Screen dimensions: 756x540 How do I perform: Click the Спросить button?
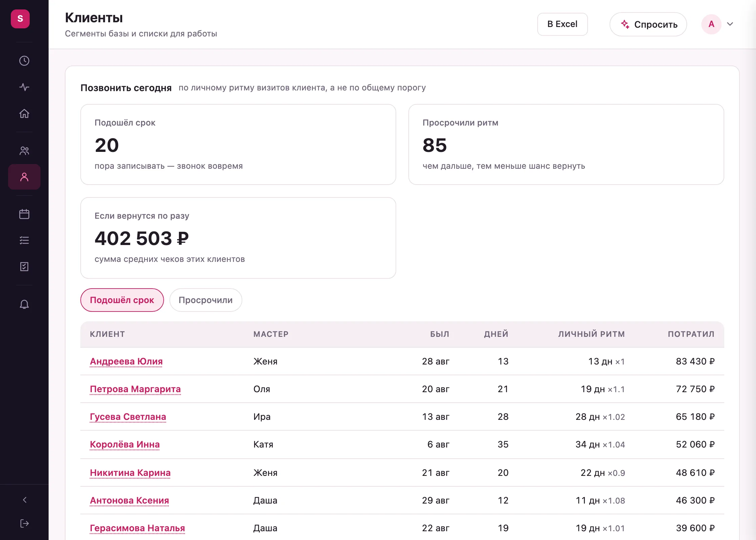pos(648,24)
